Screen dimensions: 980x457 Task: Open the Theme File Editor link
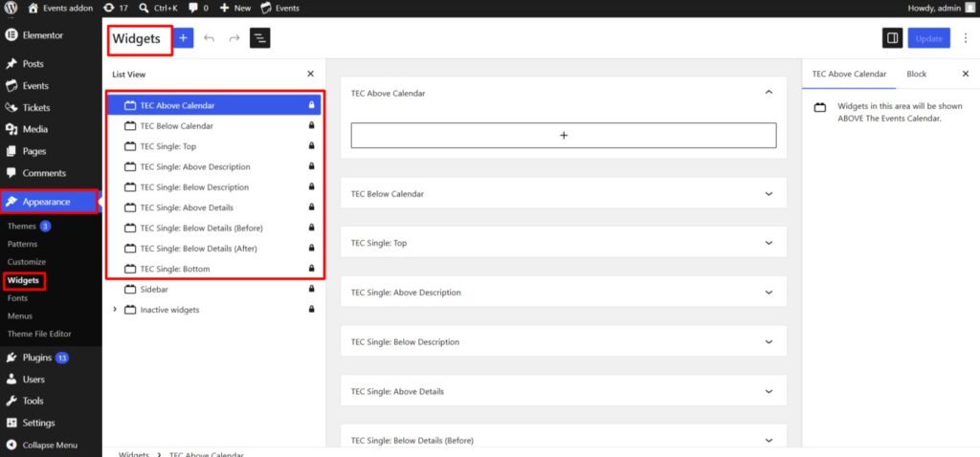pyautogui.click(x=39, y=334)
